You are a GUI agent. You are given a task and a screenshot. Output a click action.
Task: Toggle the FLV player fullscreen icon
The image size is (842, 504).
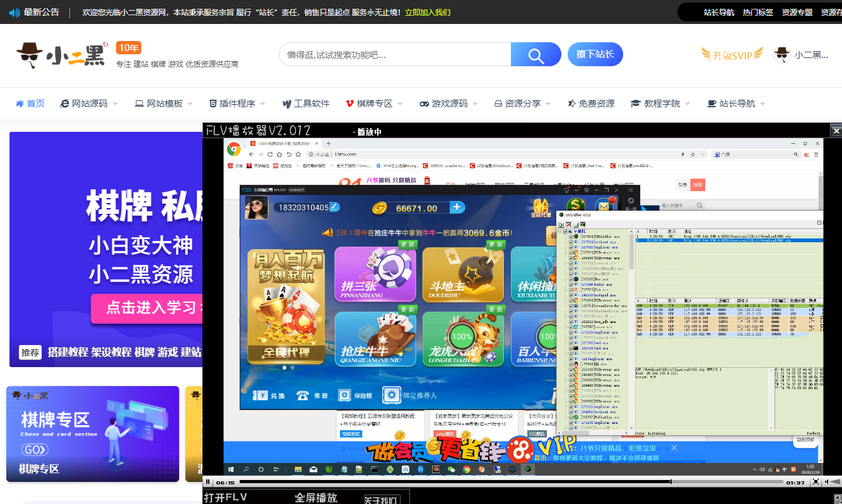pos(816,482)
